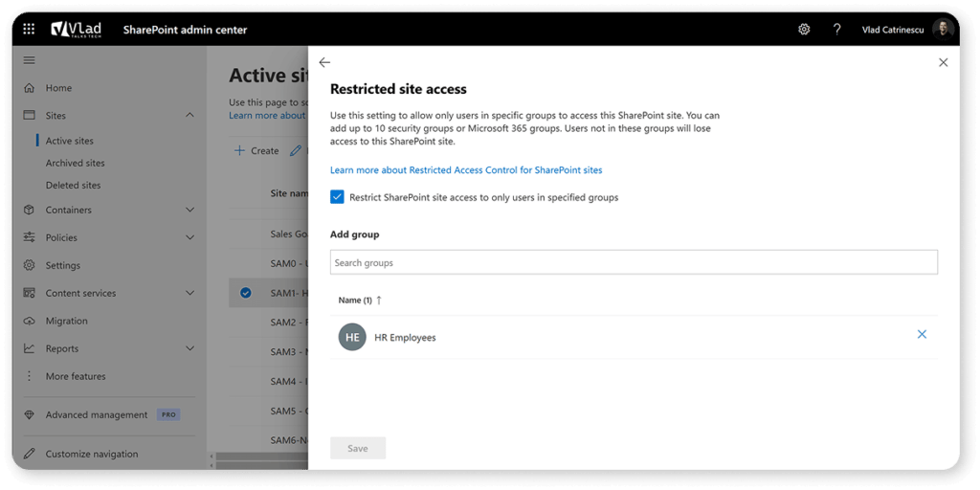980x490 pixels.
Task: Open Archived sites page
Action: (x=75, y=163)
